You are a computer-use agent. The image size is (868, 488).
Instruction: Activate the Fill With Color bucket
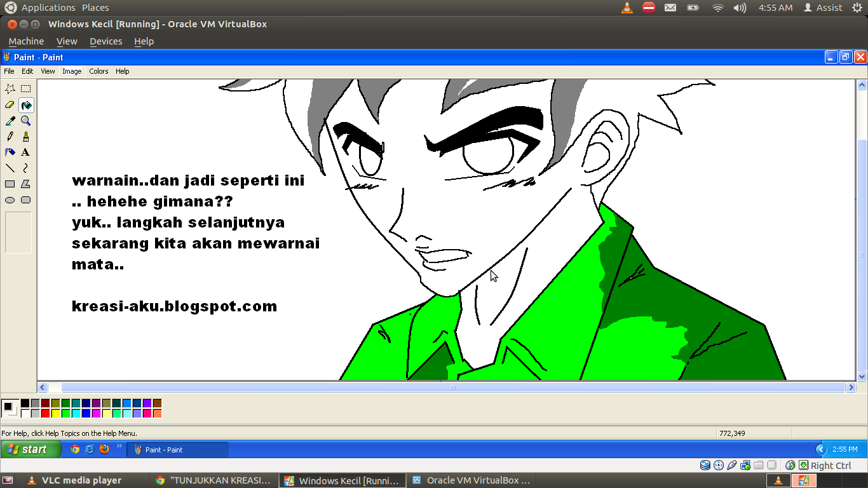click(x=25, y=105)
